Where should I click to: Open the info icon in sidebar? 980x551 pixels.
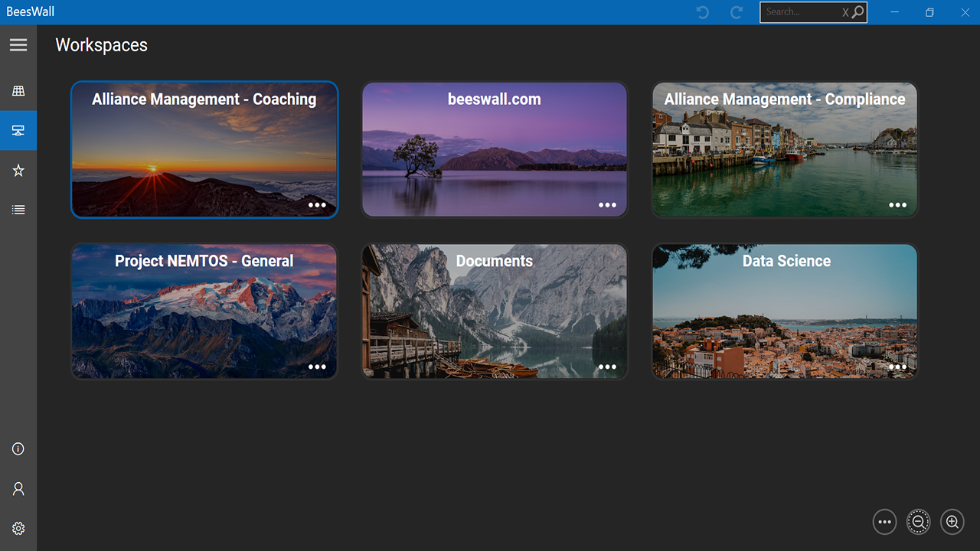pos(18,449)
